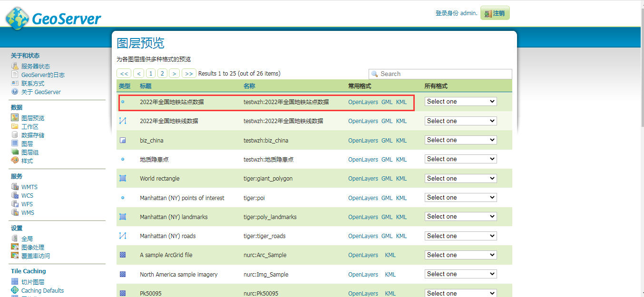
Task: Open the 图层预览 (Layer Preview) sidebar icon
Action: click(x=14, y=118)
